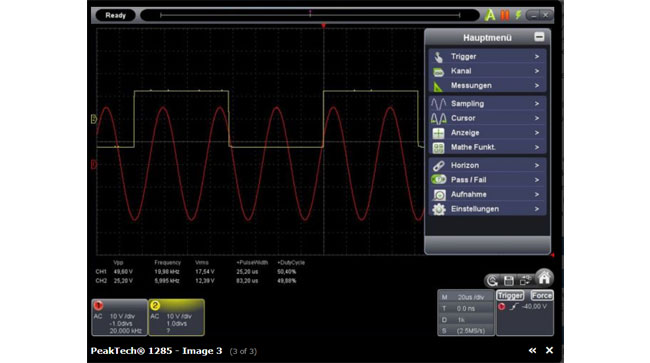Open the Cursor menu entry
This screenshot has width=650, height=363.
(488, 118)
